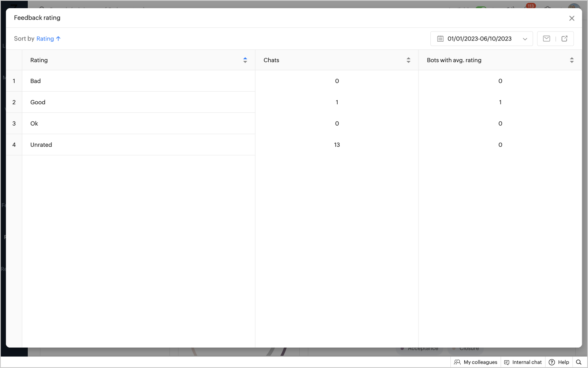Click the Rating sort link

[x=49, y=38]
